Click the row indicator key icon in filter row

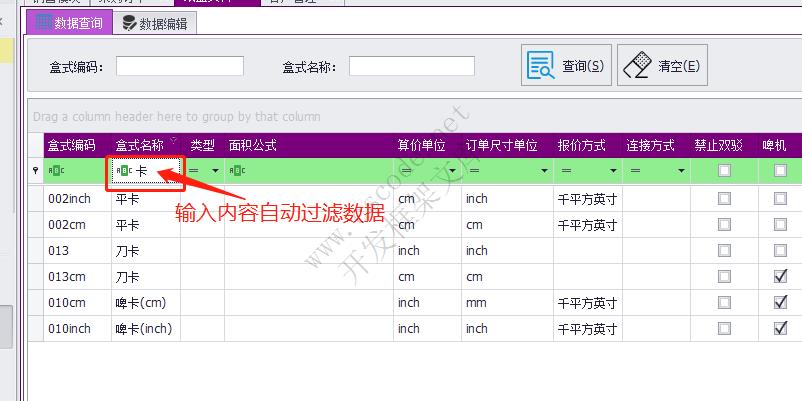35,171
